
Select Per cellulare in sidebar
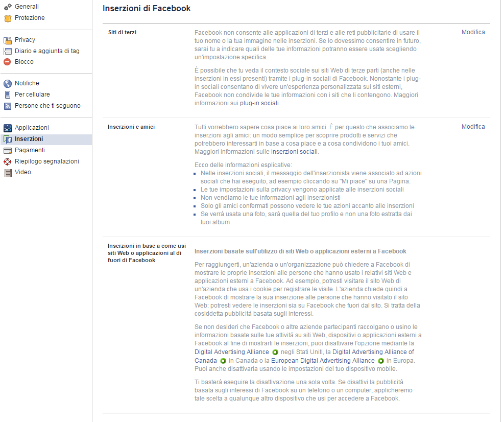[x=32, y=94]
